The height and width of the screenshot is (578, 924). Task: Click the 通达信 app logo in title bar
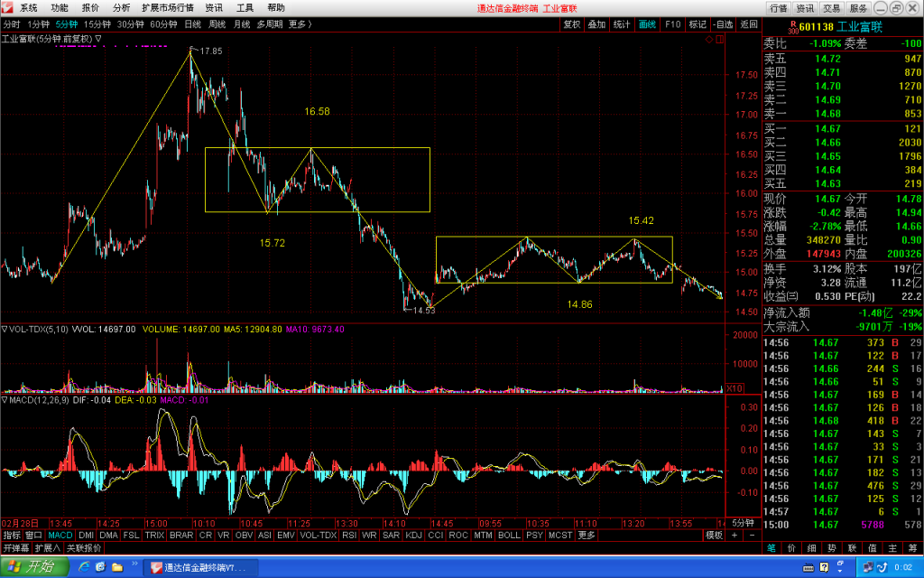6,7
